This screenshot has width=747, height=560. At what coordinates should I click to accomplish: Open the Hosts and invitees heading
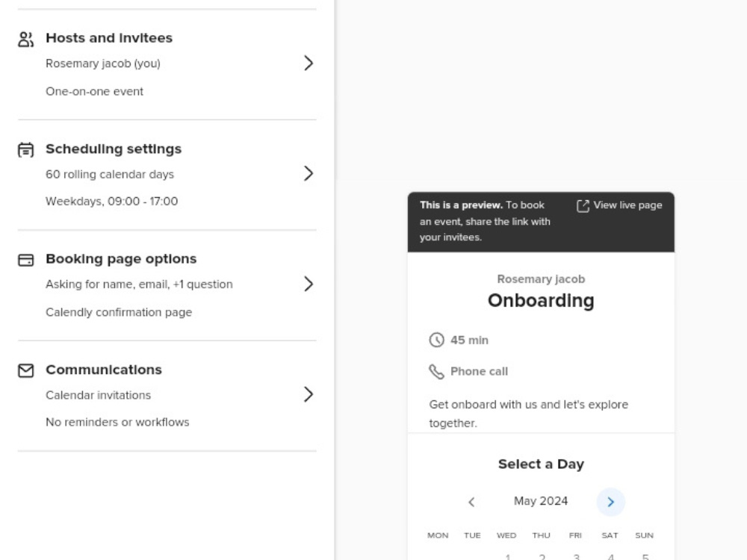109,37
